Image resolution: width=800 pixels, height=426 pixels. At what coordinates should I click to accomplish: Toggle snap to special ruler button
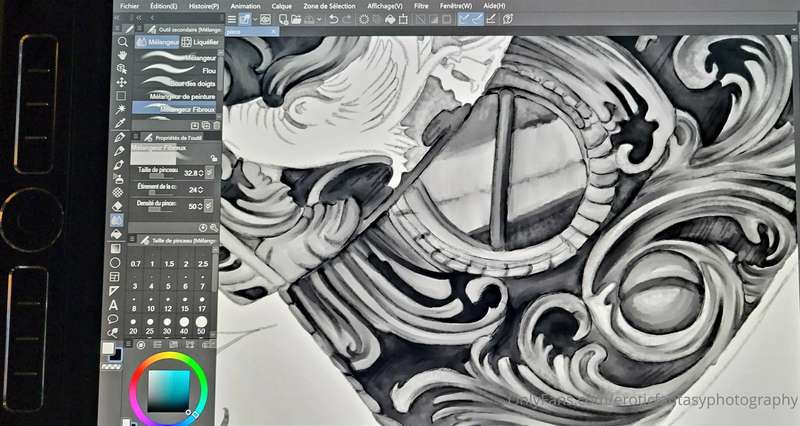[x=478, y=19]
